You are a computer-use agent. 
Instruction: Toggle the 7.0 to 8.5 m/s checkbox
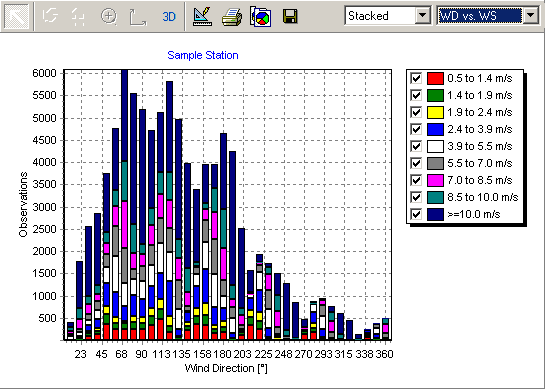416,180
